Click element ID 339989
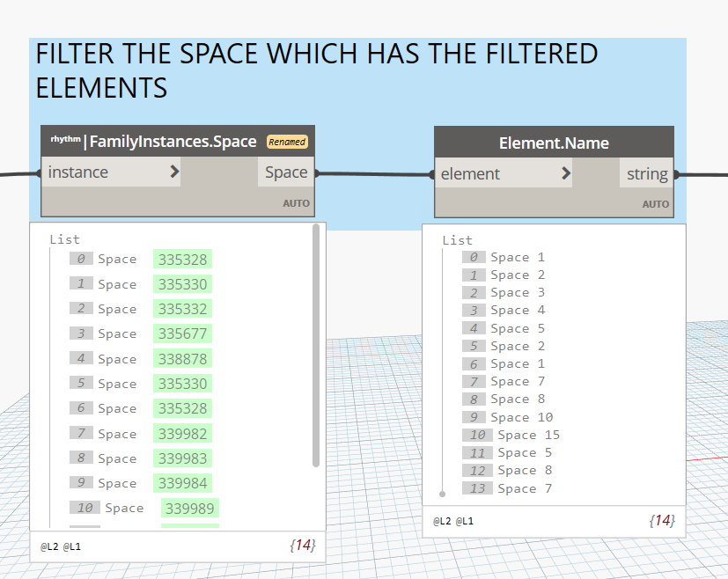 click(190, 508)
